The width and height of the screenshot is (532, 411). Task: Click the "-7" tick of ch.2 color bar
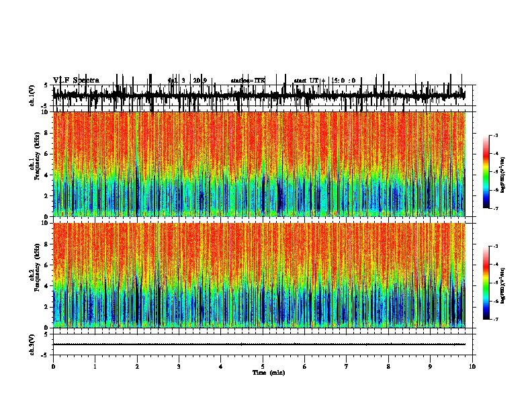click(495, 319)
